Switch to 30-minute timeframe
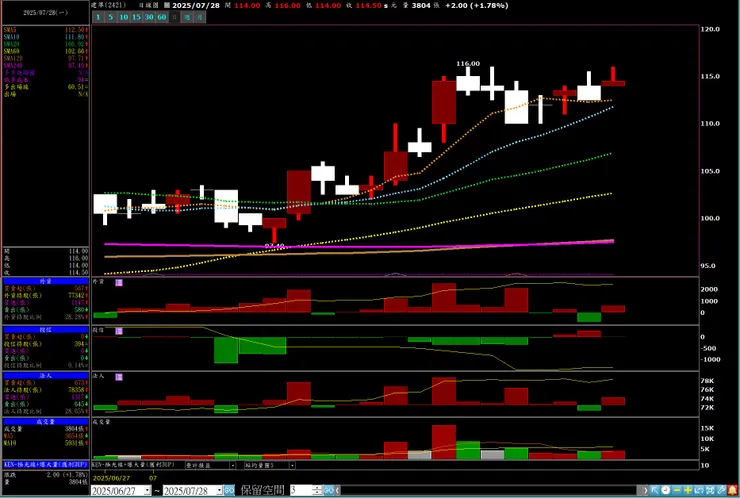This screenshot has width=740, height=498. point(149,17)
